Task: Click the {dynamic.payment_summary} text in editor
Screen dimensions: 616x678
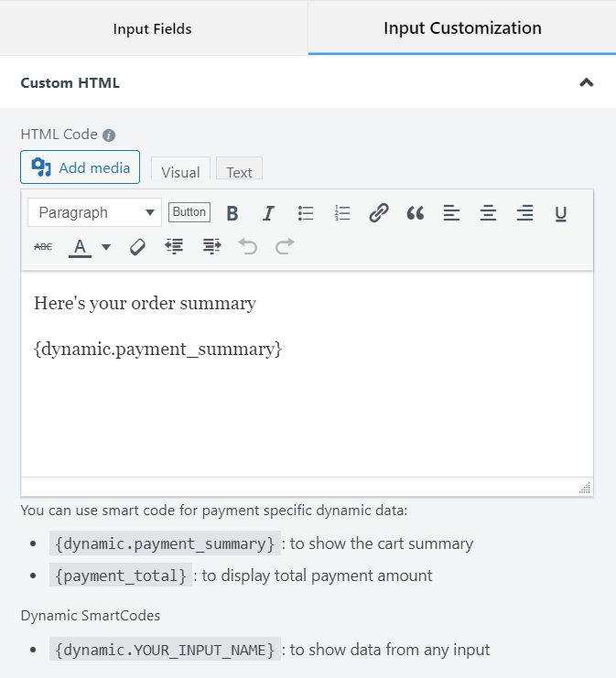Action: 158,349
